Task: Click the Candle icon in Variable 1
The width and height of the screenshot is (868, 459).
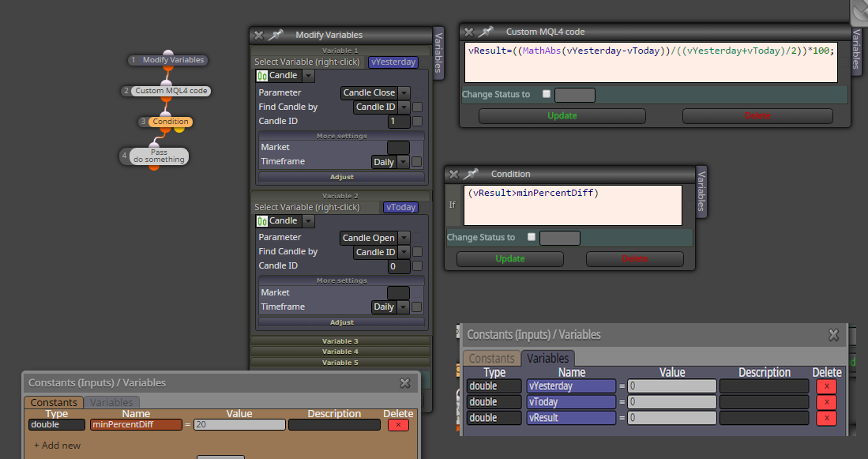Action: 262,76
